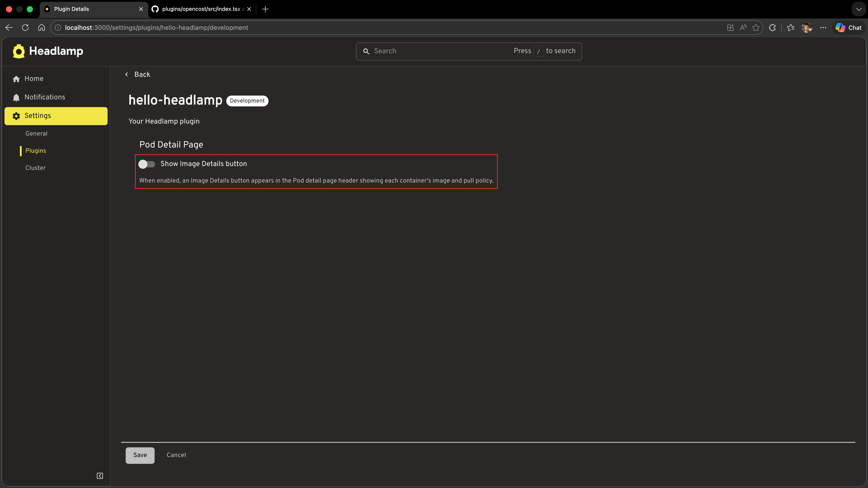The image size is (868, 488).
Task: Click Cancel to discard changes
Action: (176, 455)
